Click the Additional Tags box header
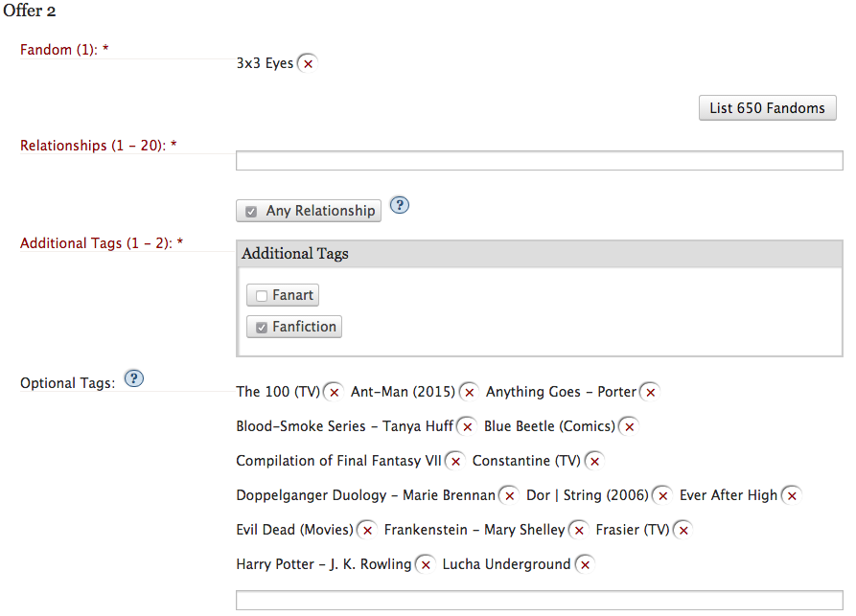The height and width of the screenshot is (616, 856). [x=540, y=254]
